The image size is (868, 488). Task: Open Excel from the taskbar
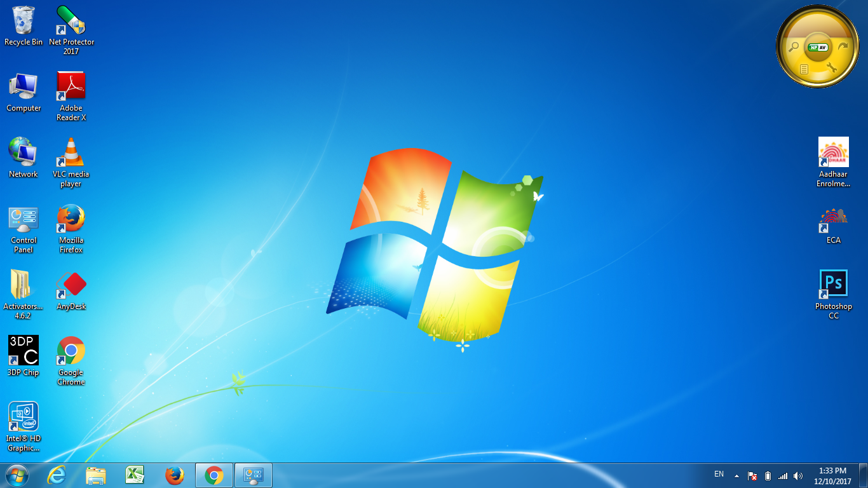(x=135, y=475)
